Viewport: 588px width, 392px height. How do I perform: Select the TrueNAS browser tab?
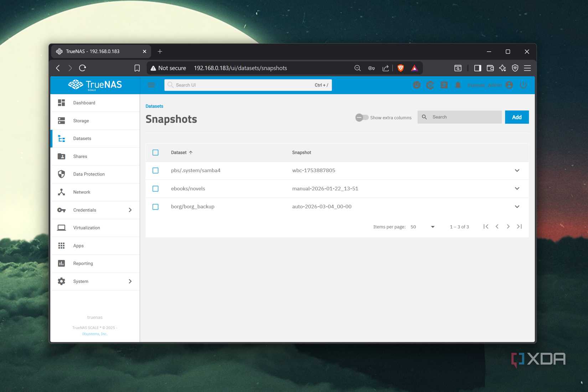pyautogui.click(x=101, y=51)
